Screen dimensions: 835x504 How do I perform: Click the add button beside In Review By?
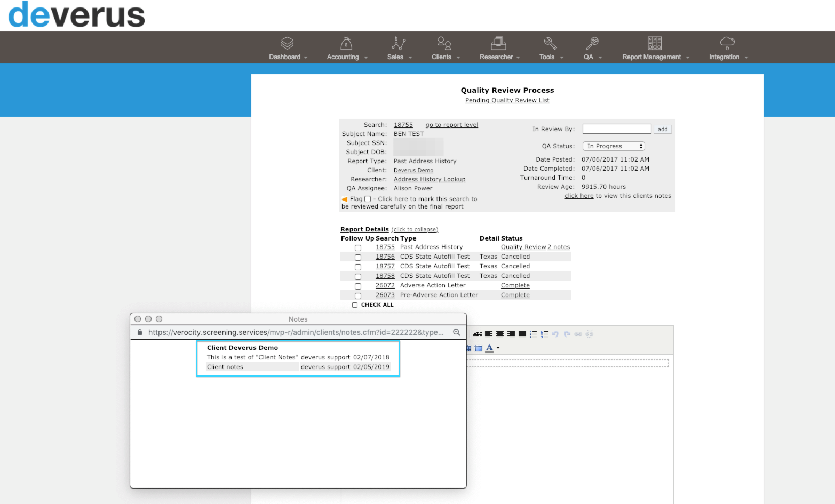point(663,129)
